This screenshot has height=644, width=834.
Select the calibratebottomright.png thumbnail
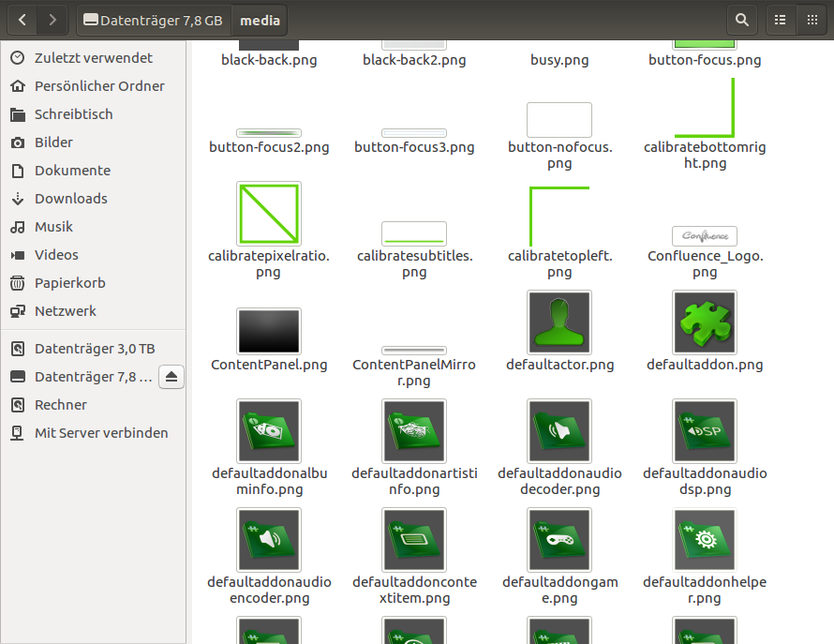(705, 108)
